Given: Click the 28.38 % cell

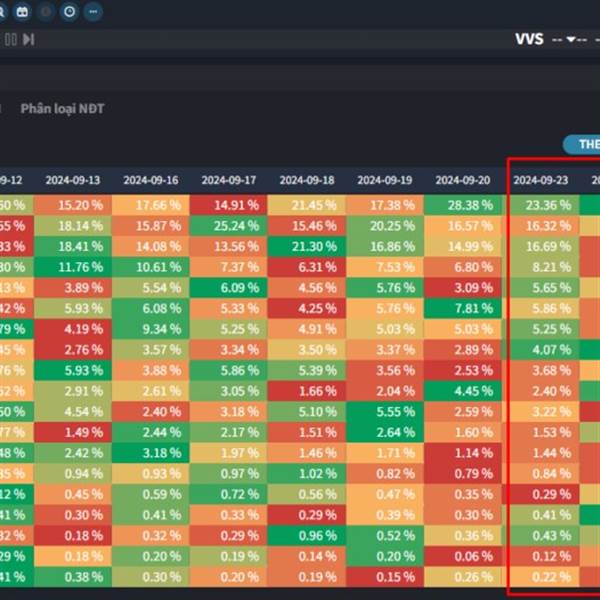Looking at the screenshot, I should [463, 205].
